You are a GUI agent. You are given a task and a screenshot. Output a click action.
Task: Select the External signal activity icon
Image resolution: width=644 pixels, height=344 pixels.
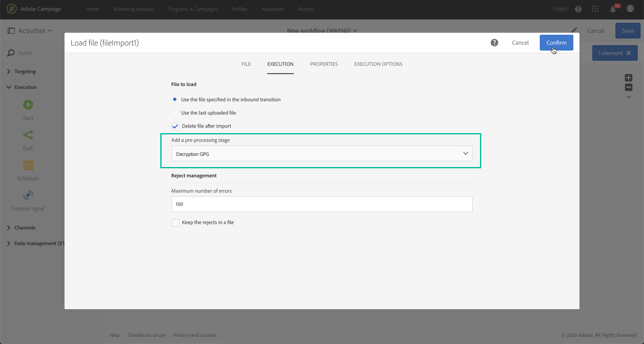pyautogui.click(x=28, y=195)
